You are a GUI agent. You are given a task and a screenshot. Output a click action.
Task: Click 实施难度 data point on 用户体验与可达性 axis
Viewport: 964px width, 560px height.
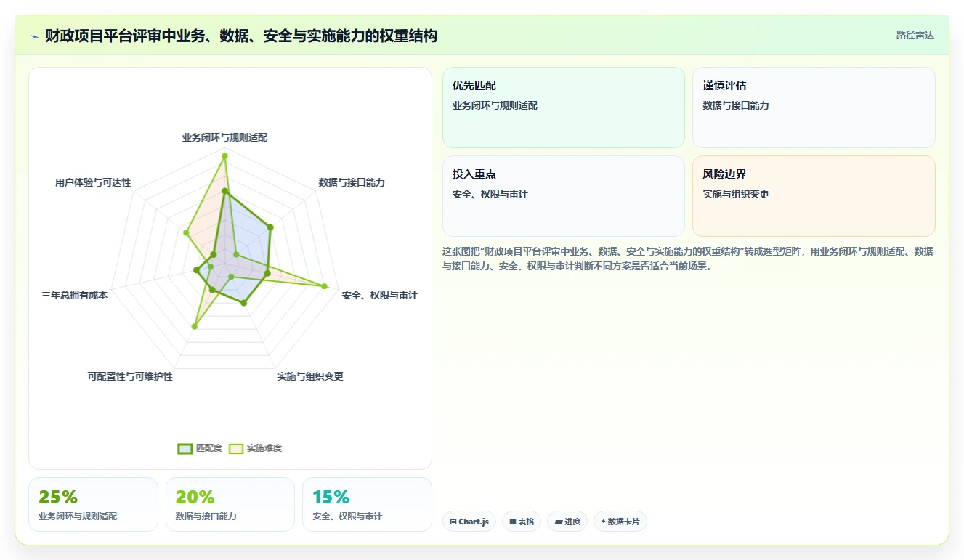tap(186, 233)
